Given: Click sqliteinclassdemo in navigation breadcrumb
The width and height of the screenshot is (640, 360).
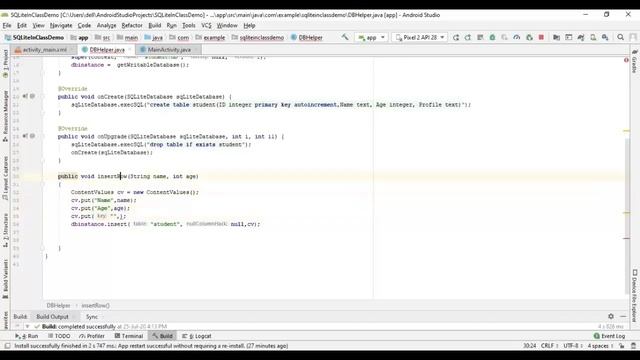Looking at the screenshot, I should pyautogui.click(x=261, y=37).
